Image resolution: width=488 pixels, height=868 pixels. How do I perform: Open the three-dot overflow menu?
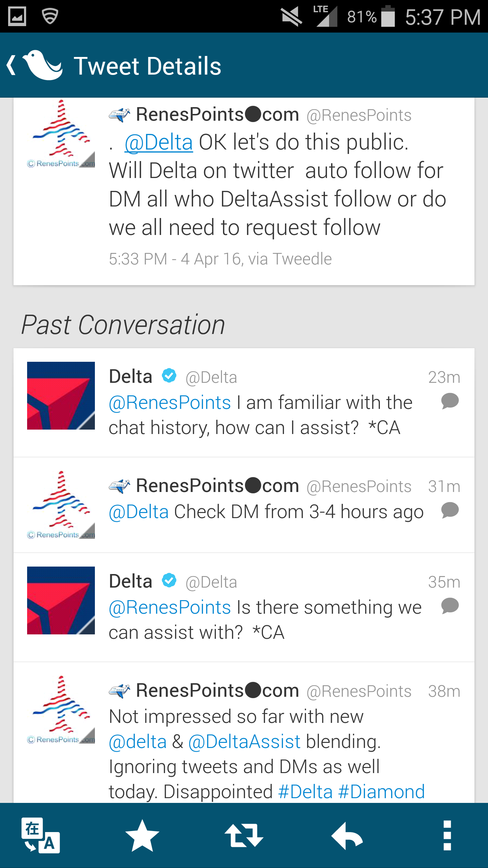point(447,835)
